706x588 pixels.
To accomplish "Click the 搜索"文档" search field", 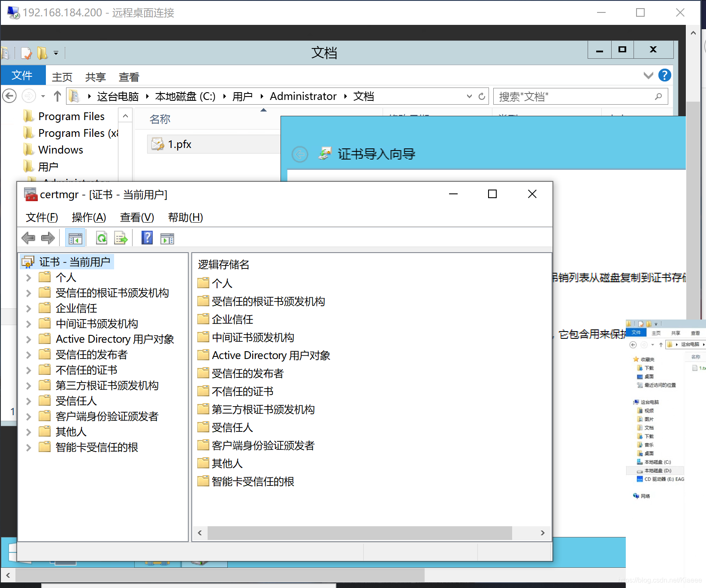I will [x=581, y=96].
